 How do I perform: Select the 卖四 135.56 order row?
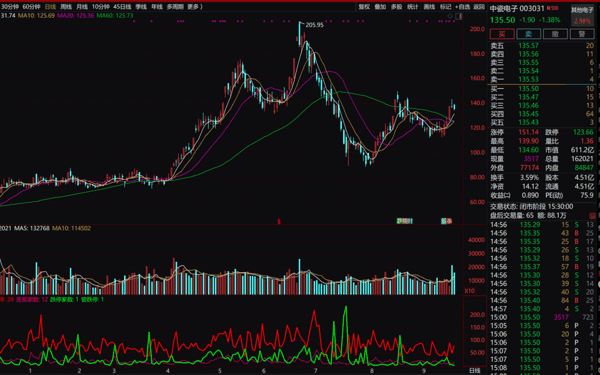[x=542, y=54]
